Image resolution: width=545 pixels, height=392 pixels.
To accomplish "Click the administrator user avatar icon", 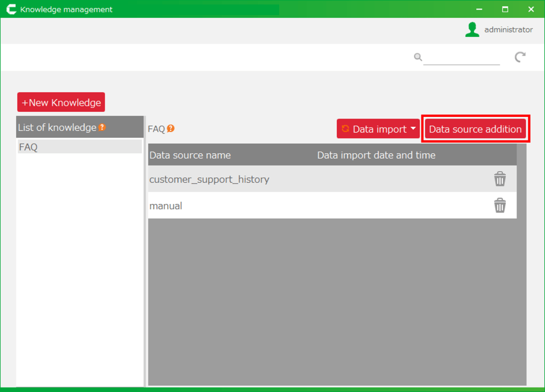I will click(x=472, y=30).
